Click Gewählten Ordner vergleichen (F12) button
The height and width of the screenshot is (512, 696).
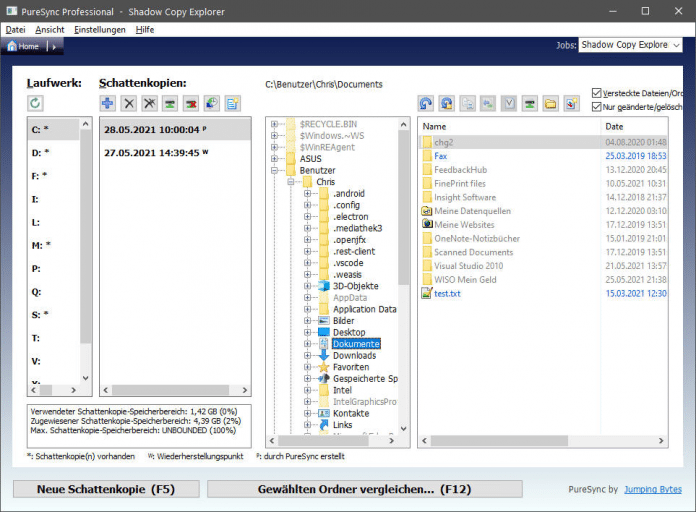click(x=364, y=489)
